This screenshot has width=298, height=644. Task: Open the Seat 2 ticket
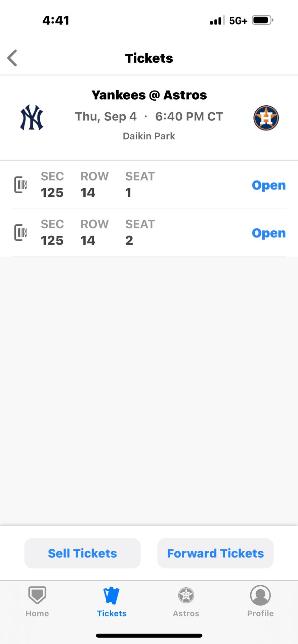(x=268, y=233)
